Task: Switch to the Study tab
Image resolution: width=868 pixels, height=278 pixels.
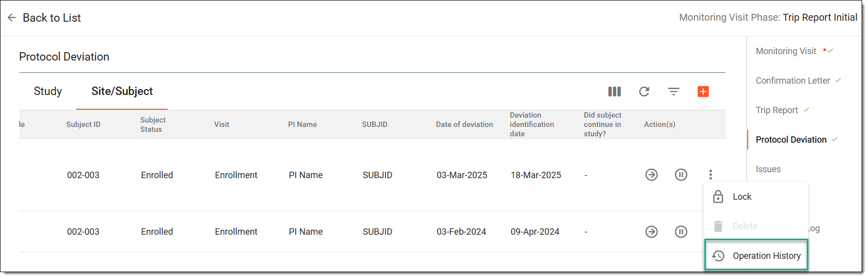Action: pos(48,92)
